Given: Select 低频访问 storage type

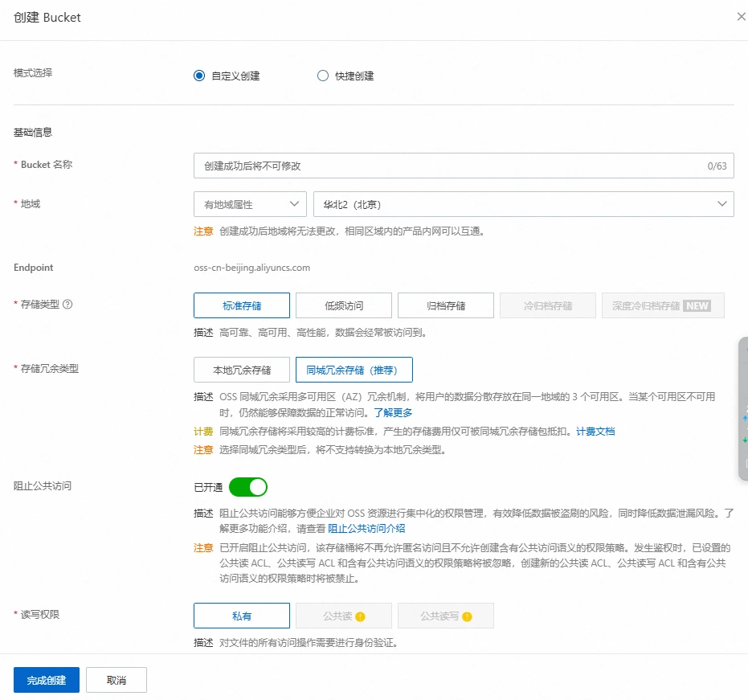Looking at the screenshot, I should point(344,305).
